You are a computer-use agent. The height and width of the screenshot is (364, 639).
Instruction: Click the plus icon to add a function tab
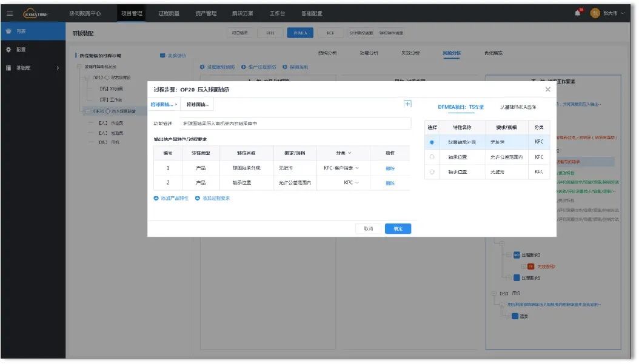(x=407, y=104)
